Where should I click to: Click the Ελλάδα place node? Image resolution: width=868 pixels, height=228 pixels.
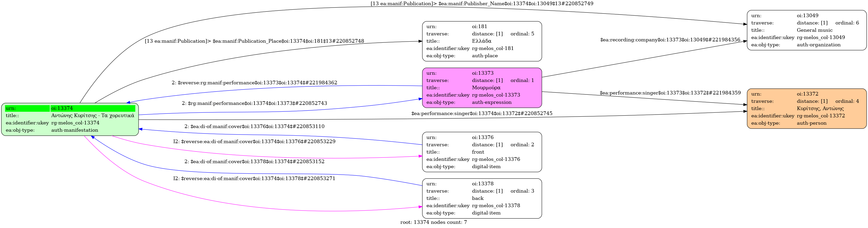pyautogui.click(x=481, y=41)
